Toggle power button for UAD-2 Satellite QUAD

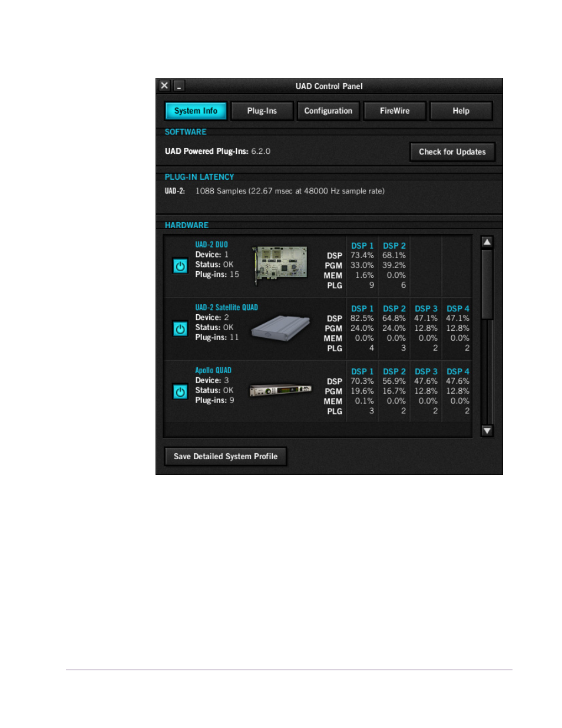180,329
